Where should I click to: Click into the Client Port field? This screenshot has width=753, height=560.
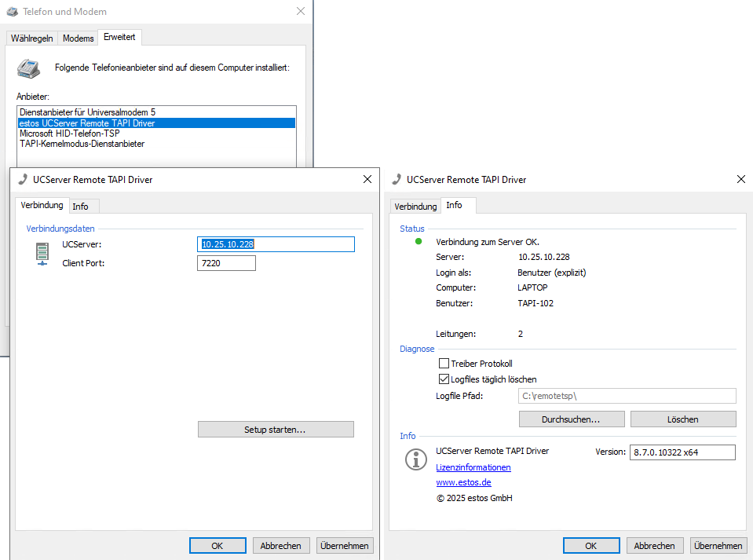(226, 263)
